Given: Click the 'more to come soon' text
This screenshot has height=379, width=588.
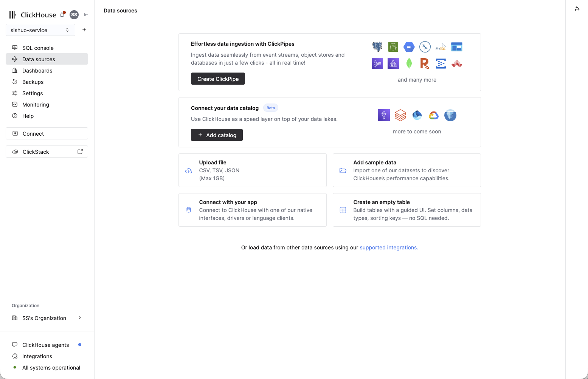Looking at the screenshot, I should point(417,131).
